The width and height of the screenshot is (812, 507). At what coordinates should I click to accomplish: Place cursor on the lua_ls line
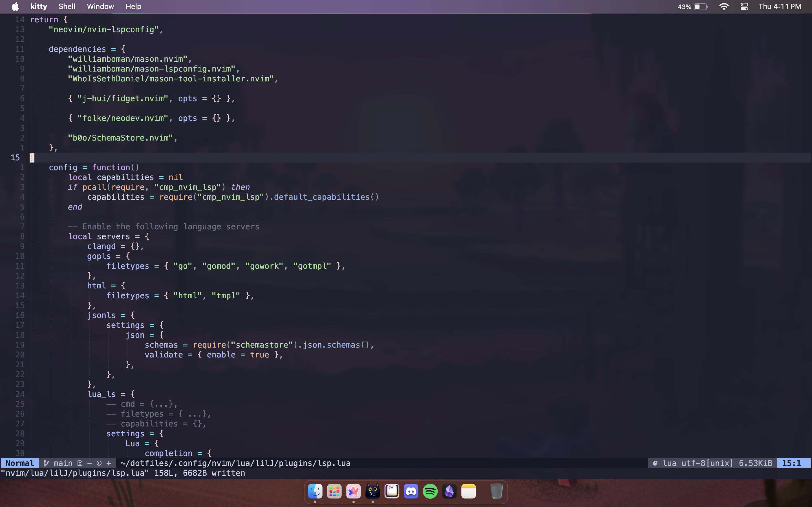click(101, 394)
